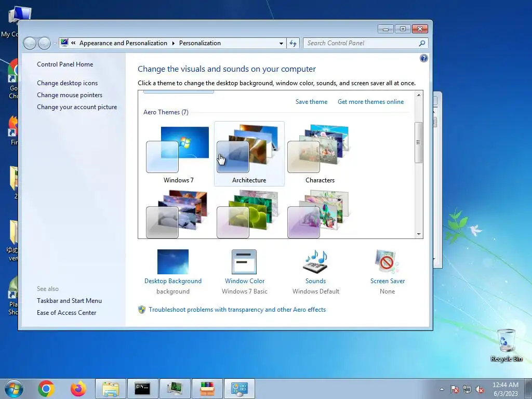Open the Start menu orb
Viewport: 532px width, 399px height.
pos(14,389)
